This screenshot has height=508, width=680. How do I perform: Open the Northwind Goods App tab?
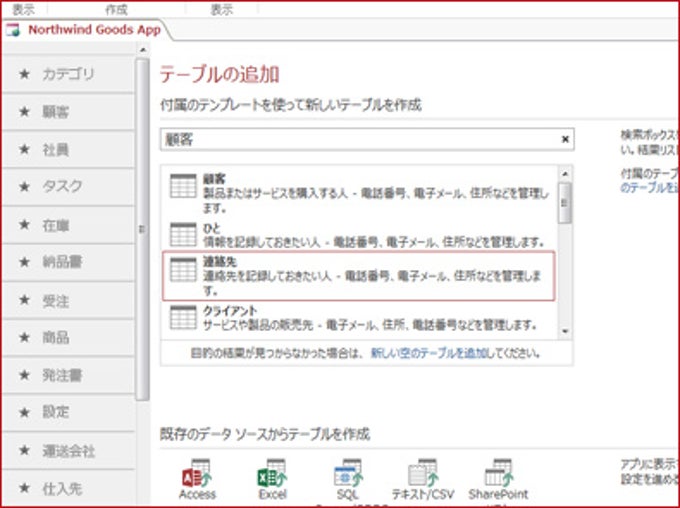[85, 29]
